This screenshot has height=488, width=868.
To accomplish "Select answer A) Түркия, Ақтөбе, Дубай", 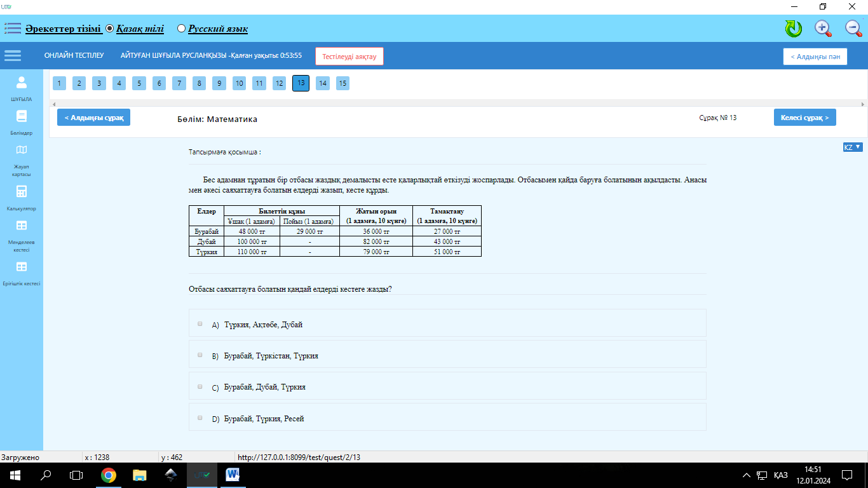I will click(x=200, y=323).
